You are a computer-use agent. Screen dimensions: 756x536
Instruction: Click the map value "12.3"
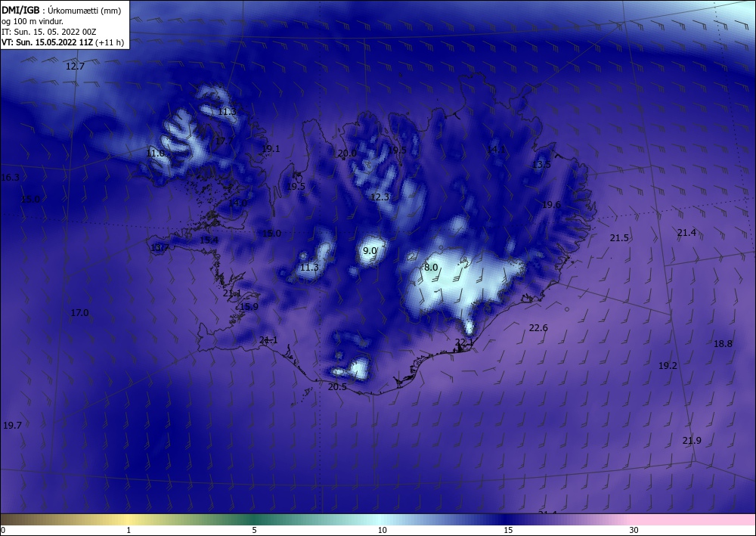[380, 197]
